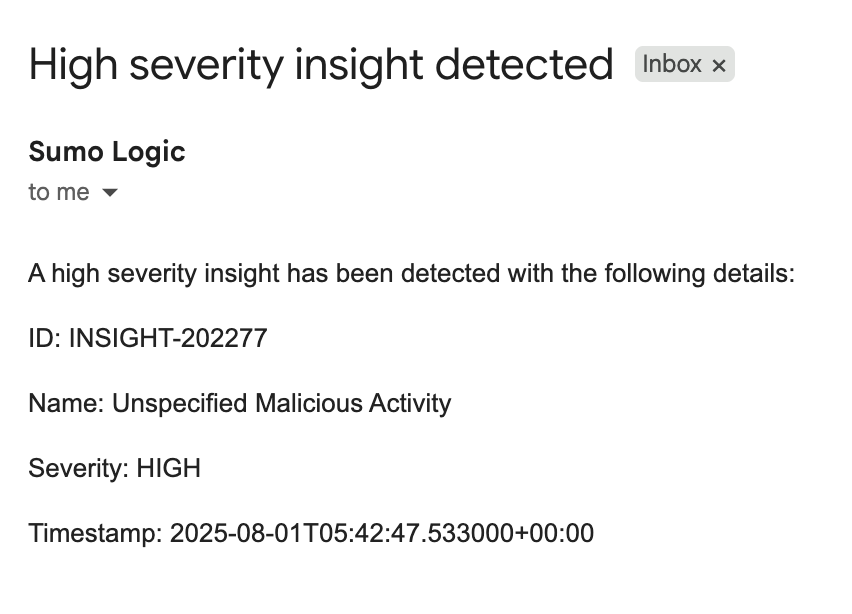
Task: Click sender name Sumo Logic
Action: click(107, 152)
